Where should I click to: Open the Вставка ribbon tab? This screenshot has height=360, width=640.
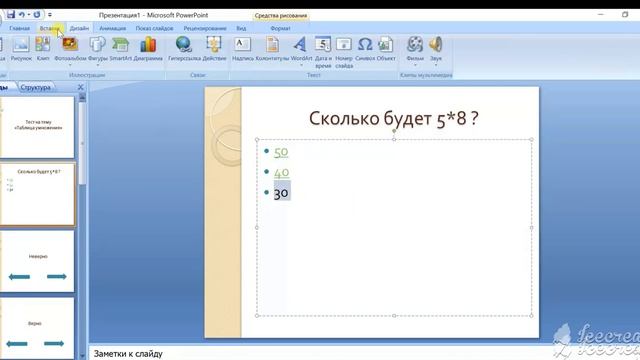coord(50,29)
